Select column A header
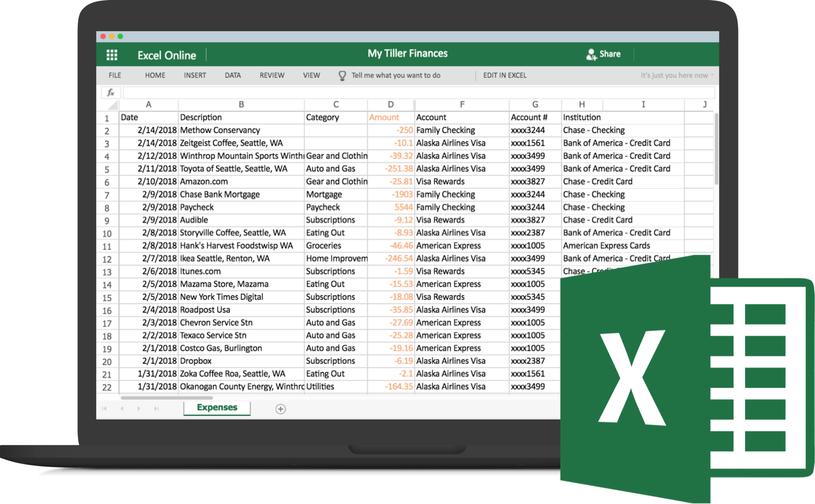This screenshot has height=504, width=815. pyautogui.click(x=148, y=105)
